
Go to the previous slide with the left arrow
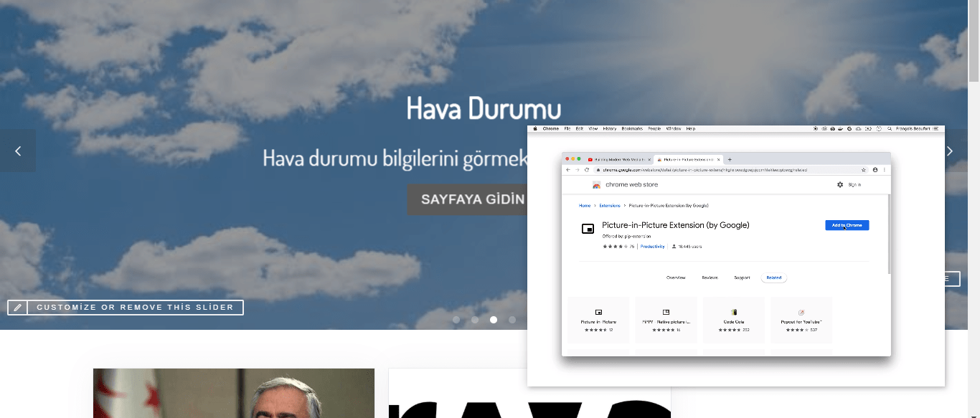point(18,151)
